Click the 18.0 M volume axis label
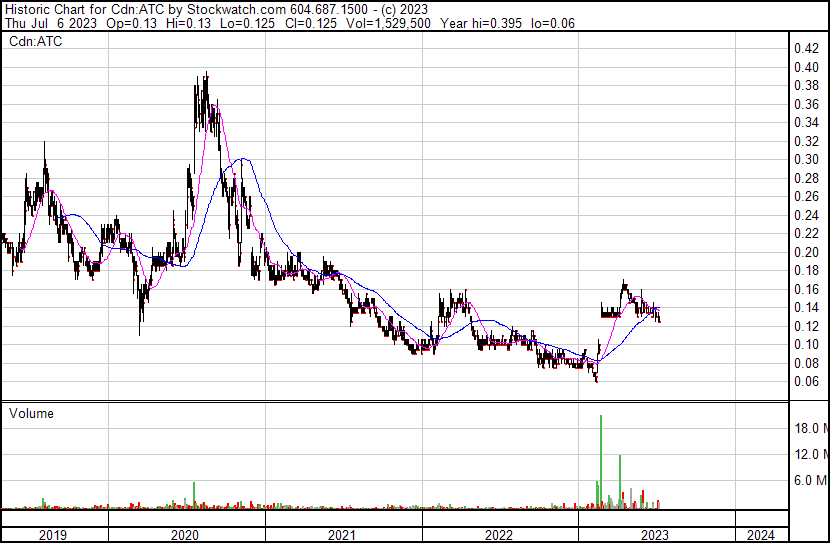830x543 pixels. click(810, 428)
